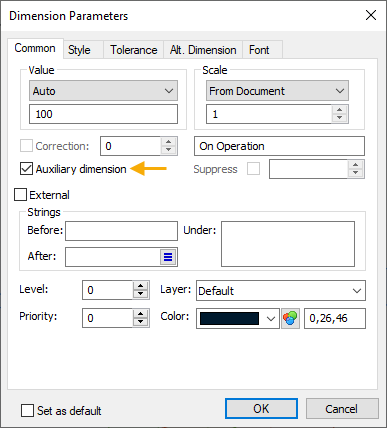Select the Common tab
Image resolution: width=387 pixels, height=428 pixels.
tap(35, 48)
